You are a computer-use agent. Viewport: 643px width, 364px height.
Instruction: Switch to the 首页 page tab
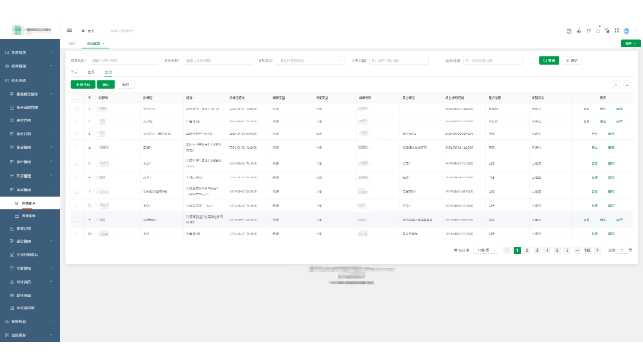pyautogui.click(x=72, y=43)
